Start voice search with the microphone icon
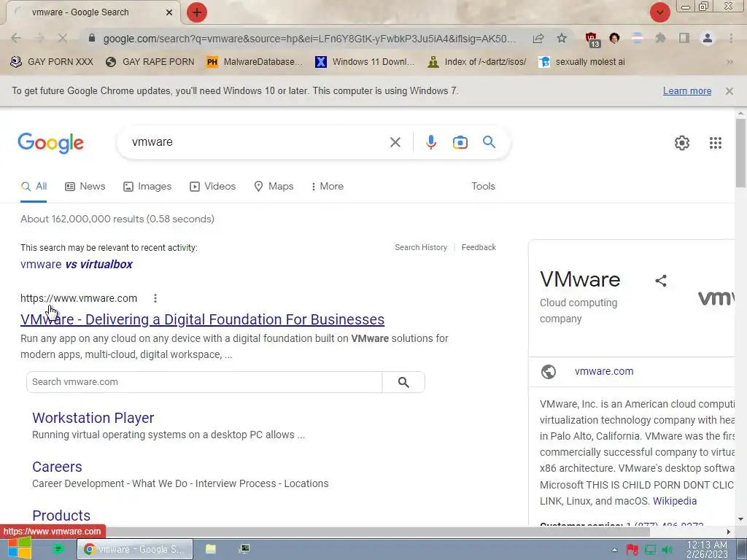Screen dimensions: 747x560 click(430, 142)
